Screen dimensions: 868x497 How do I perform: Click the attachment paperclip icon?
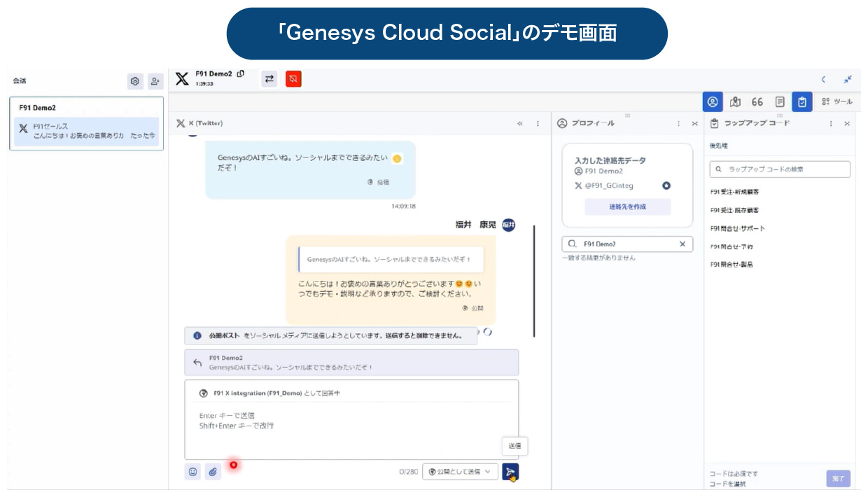click(213, 472)
